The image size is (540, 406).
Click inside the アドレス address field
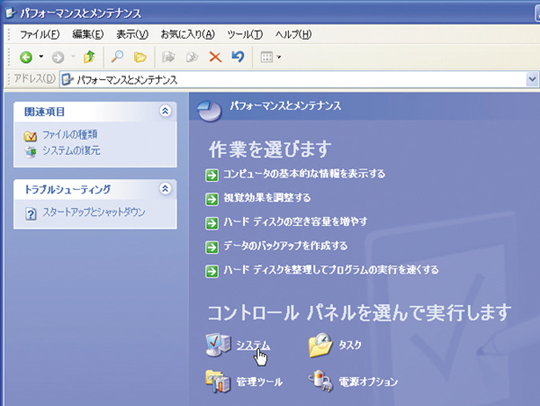click(293, 80)
